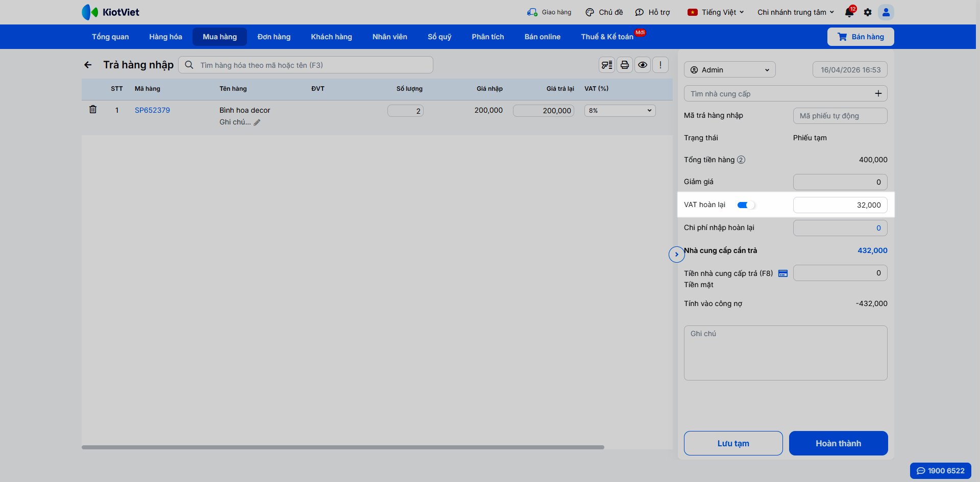Open the payment method card icon

(x=783, y=273)
